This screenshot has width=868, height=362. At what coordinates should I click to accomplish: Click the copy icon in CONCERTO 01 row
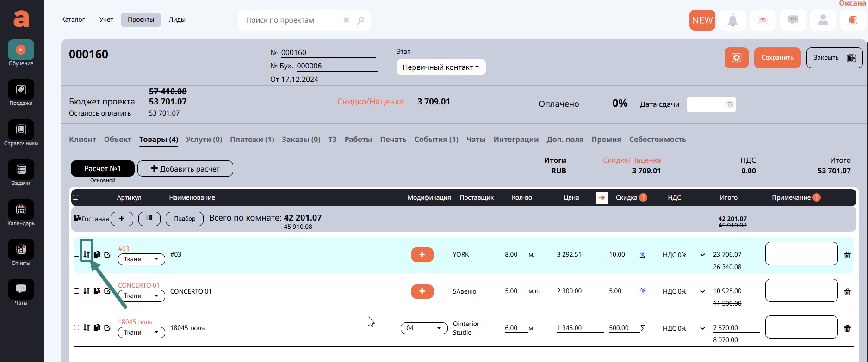tap(97, 291)
